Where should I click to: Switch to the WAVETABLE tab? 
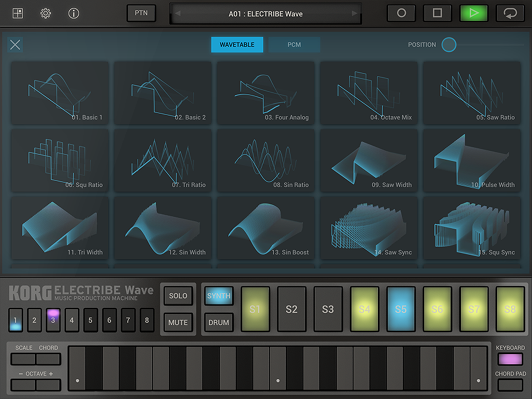coord(237,44)
